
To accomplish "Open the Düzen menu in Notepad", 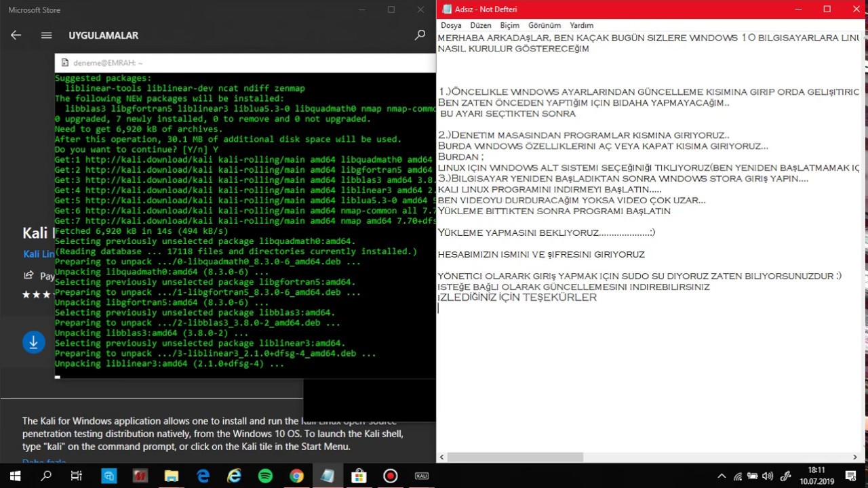I will point(480,25).
